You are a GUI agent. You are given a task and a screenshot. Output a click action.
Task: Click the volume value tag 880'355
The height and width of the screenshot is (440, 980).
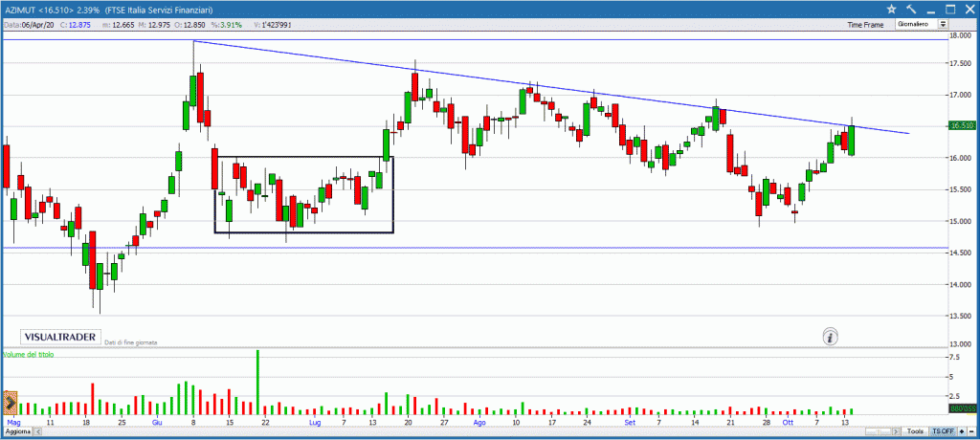tap(962, 410)
